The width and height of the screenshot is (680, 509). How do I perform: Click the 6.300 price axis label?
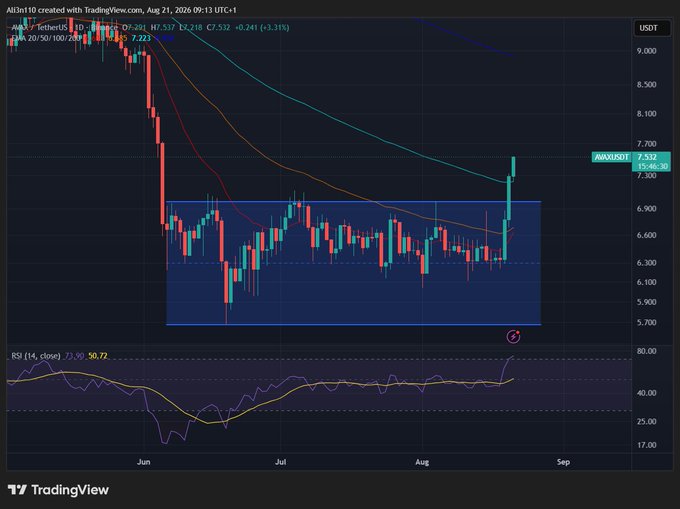(647, 263)
